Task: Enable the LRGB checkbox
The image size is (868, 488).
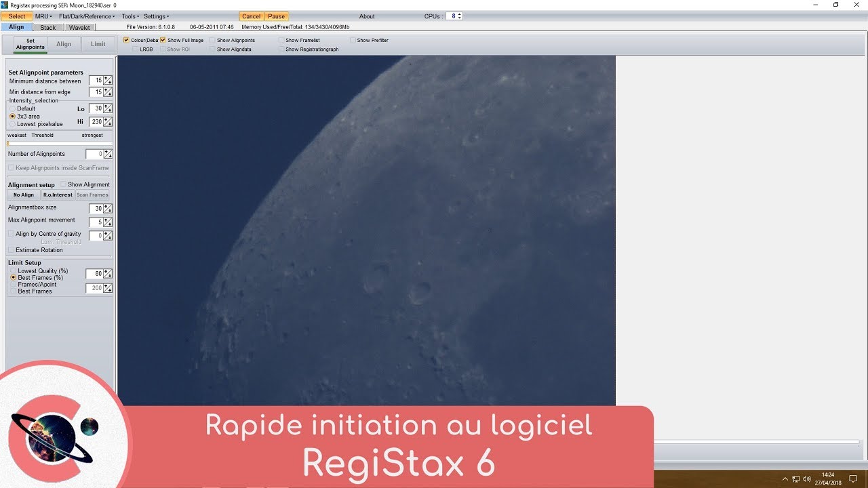Action: tap(136, 49)
